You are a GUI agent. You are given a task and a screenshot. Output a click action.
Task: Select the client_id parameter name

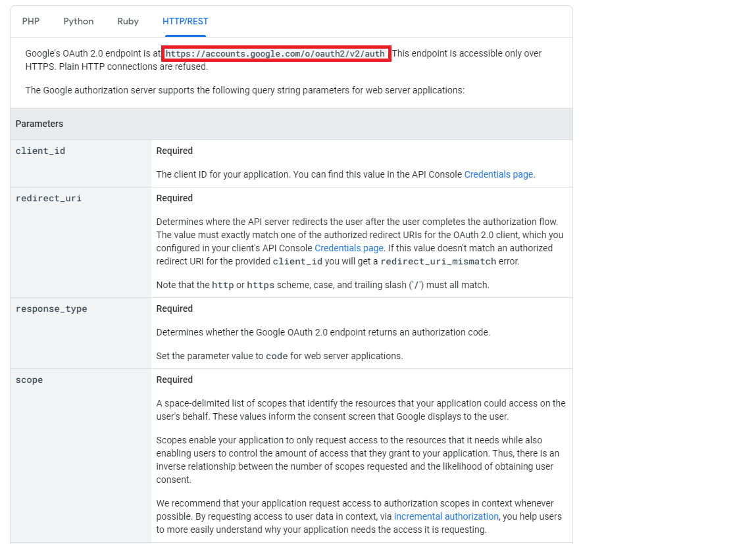point(40,151)
